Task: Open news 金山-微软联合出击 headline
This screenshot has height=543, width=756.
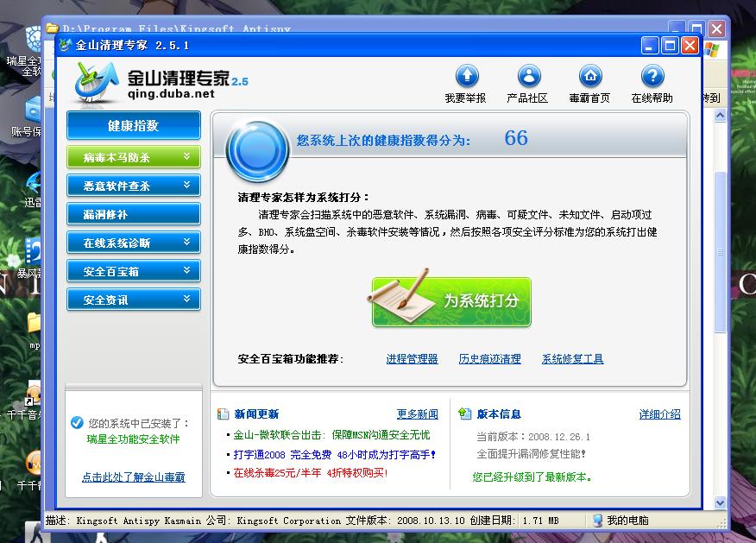Action: click(x=331, y=435)
